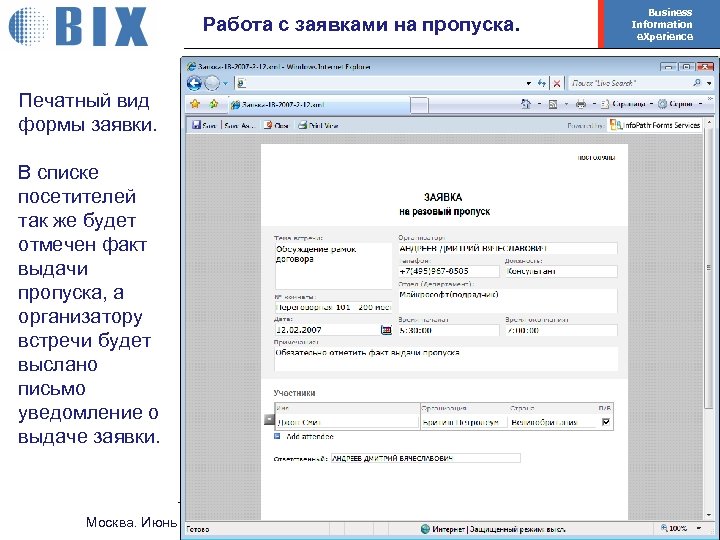Click Save As in the InfoPath toolbar
Screen dimensions: 720x540
pos(239,125)
